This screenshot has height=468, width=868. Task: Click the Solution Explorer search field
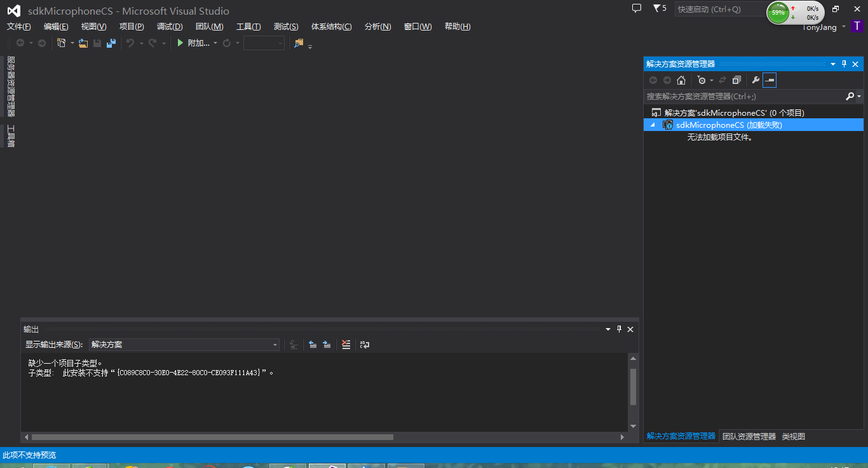pos(744,97)
